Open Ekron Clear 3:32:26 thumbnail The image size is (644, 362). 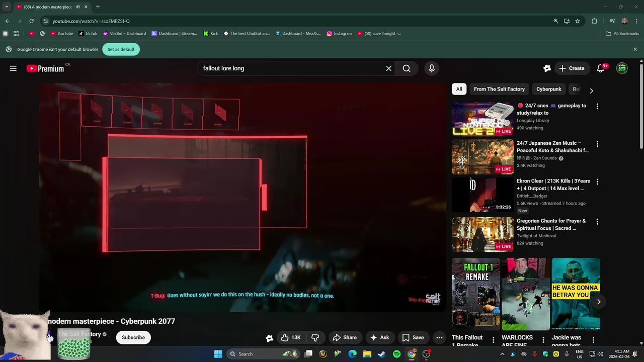[482, 195]
